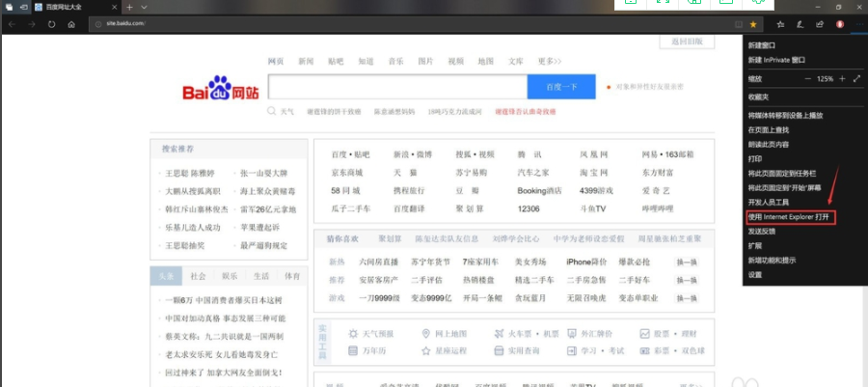Open 王思聪 陈雅婷 search suggestion
The image size is (868, 387).
[x=190, y=174]
